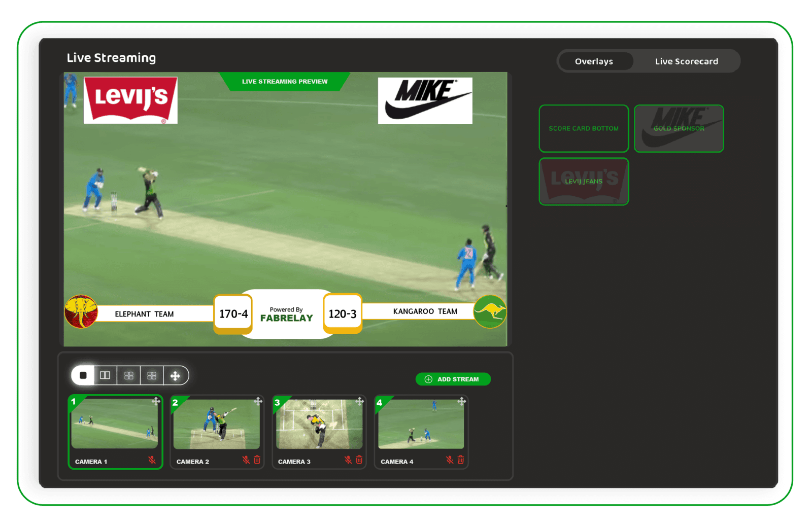The height and width of the screenshot is (527, 812).
Task: Select the free-move layout icon
Action: [x=175, y=376]
